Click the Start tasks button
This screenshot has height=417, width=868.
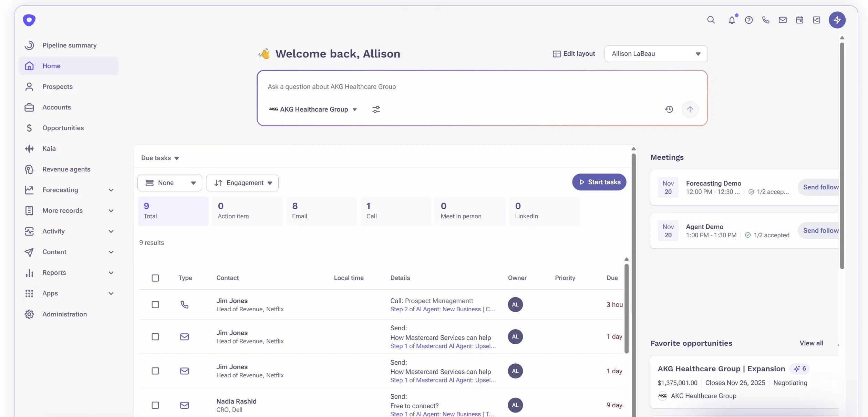pos(599,182)
